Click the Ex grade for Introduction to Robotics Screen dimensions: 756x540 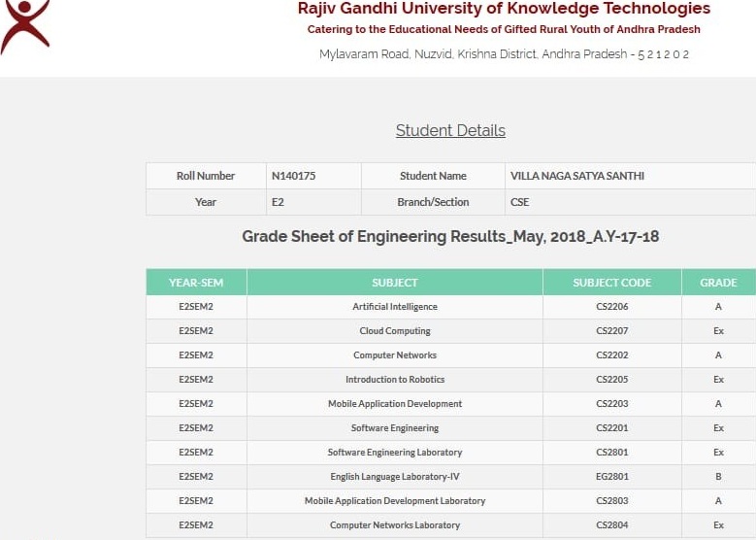click(x=718, y=380)
